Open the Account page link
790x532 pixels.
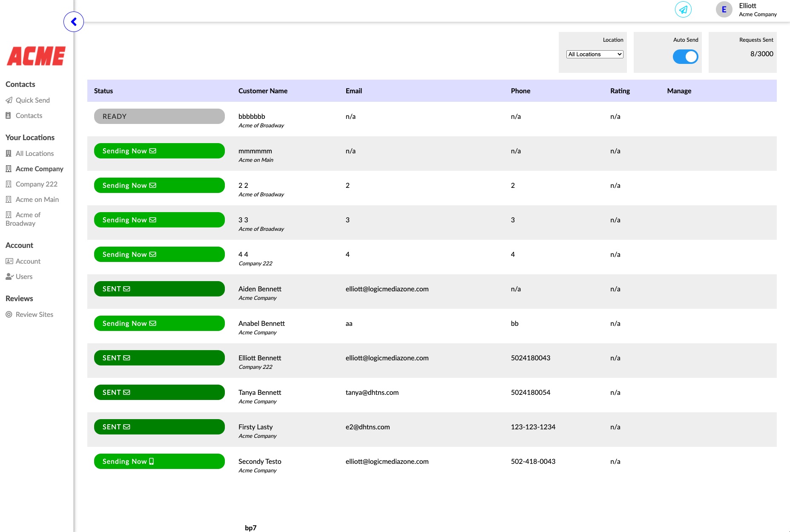[x=28, y=261]
